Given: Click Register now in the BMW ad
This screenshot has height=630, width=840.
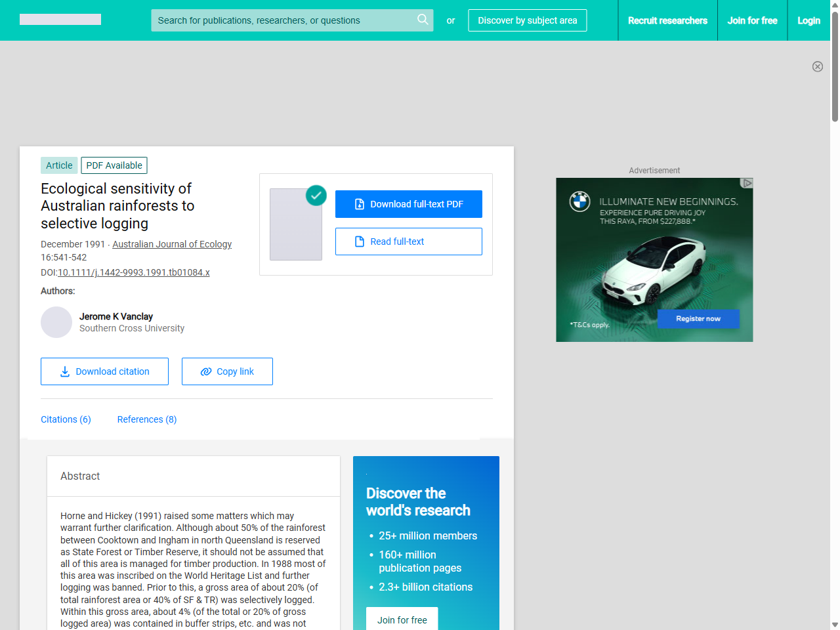Looking at the screenshot, I should (x=698, y=319).
